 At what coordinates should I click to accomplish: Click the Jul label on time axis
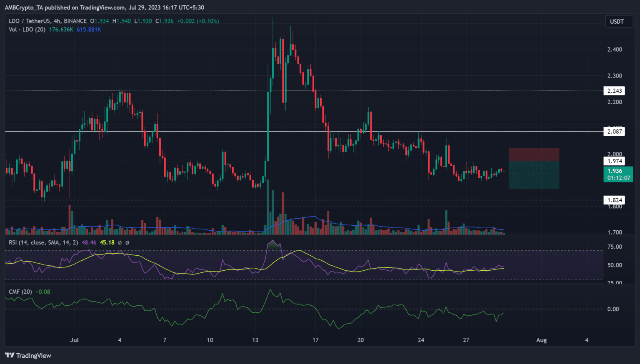(x=74, y=340)
